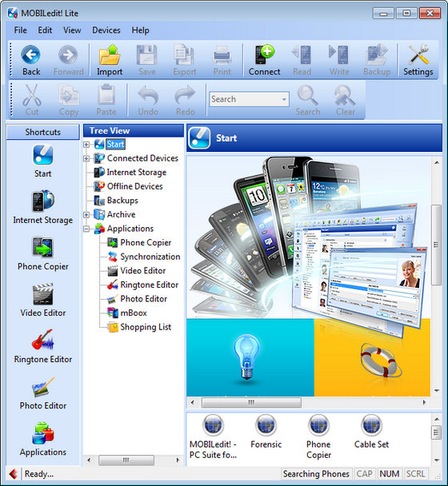Click the Save floppy icon
448x486 pixels.
point(146,54)
